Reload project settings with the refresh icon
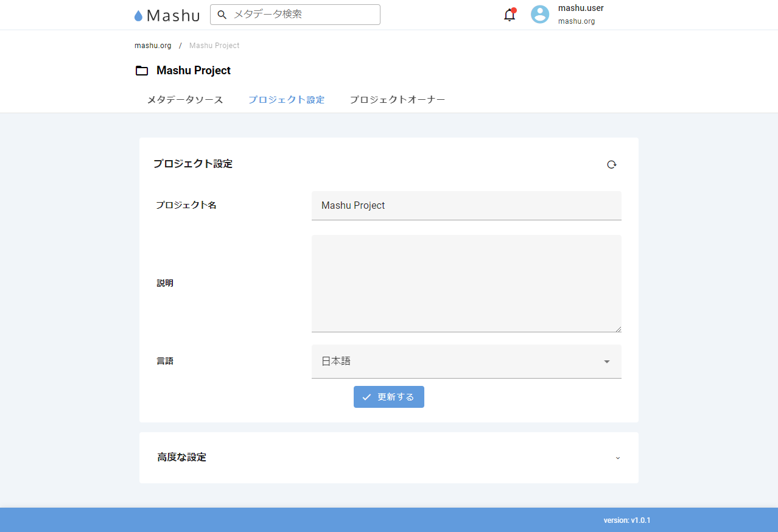The height and width of the screenshot is (532, 778). click(611, 164)
